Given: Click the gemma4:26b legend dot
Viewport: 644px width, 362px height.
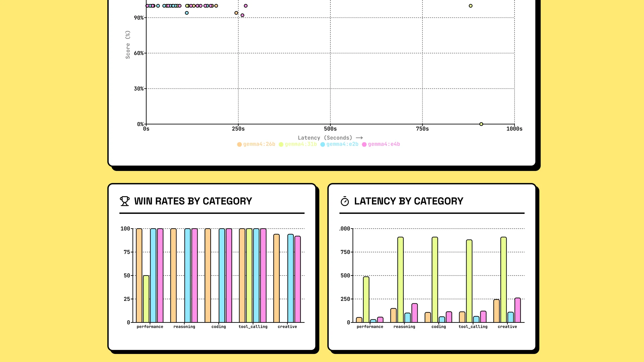Looking at the screenshot, I should point(239,144).
